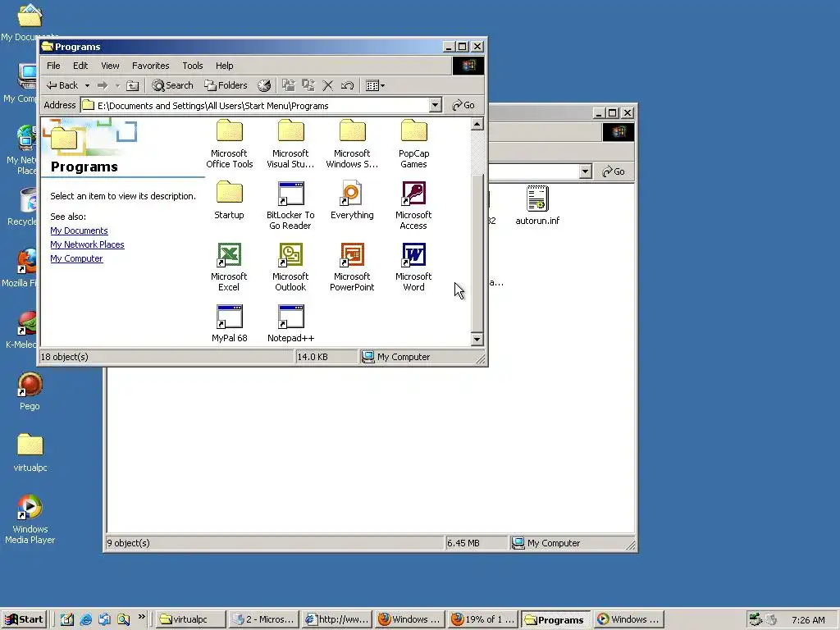Open the Microsoft Visual Studio folder
Screen dimensions: 840x630
(290, 144)
